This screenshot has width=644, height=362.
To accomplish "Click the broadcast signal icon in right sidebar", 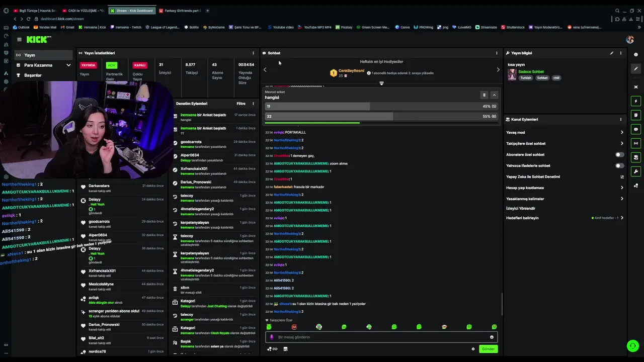I will click(x=636, y=143).
